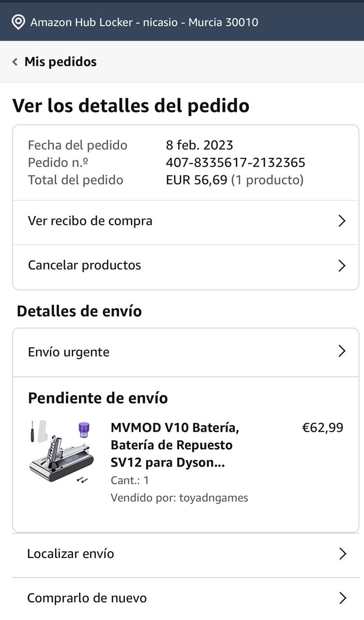Screen dimensions: 364x620
Task: Select Localizar envío
Action: pyautogui.click(x=71, y=554)
